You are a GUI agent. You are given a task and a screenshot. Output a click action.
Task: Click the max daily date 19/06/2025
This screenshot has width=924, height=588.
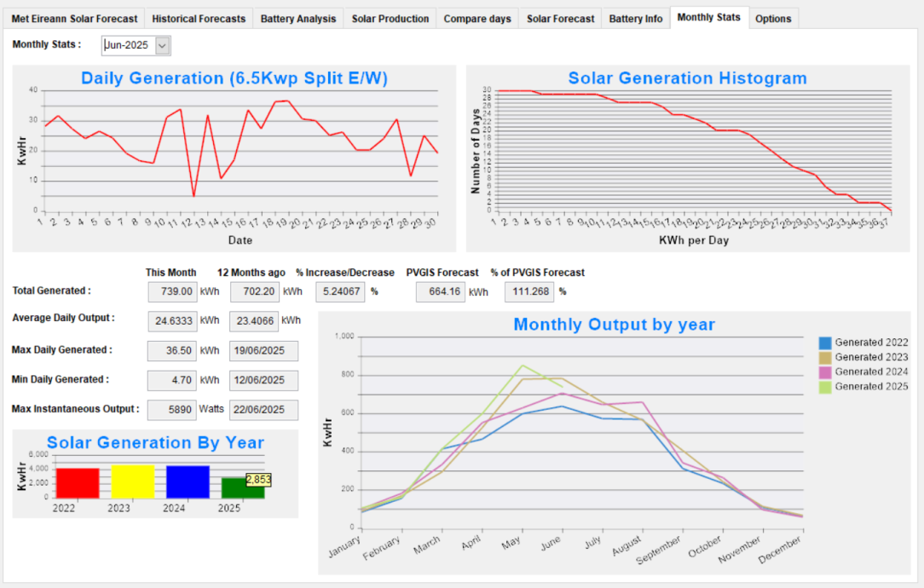pyautogui.click(x=264, y=350)
